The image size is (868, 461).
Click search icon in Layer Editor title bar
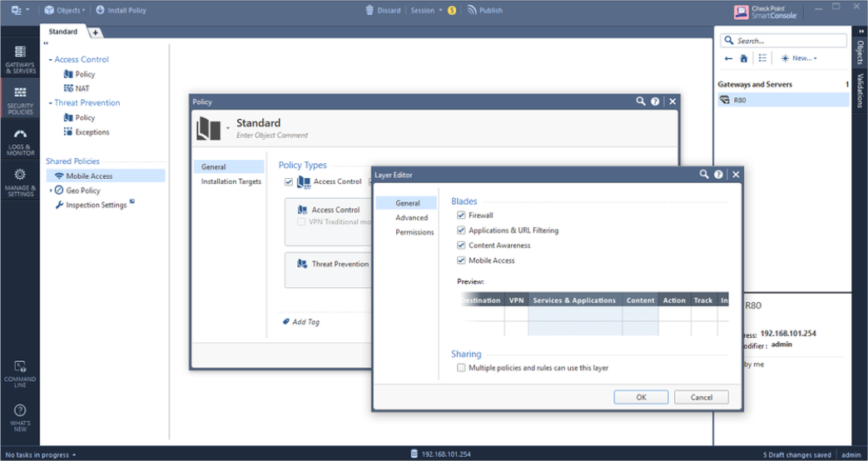[704, 175]
